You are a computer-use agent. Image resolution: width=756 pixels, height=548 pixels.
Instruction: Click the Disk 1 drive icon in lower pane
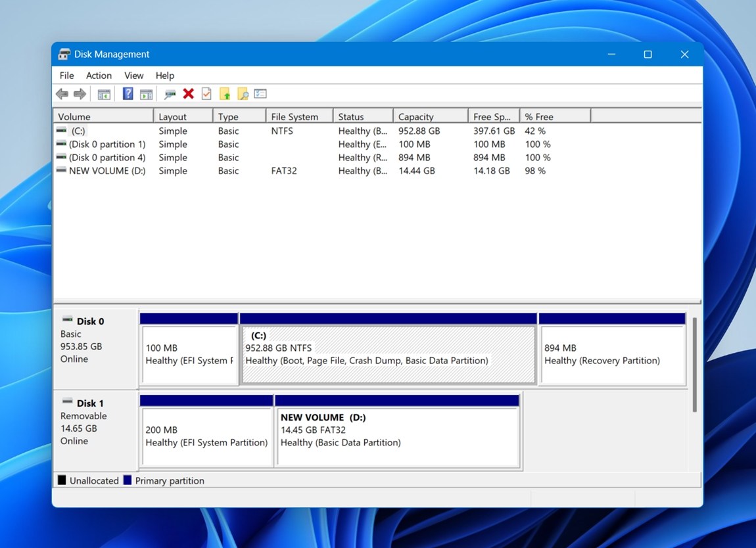click(x=68, y=402)
